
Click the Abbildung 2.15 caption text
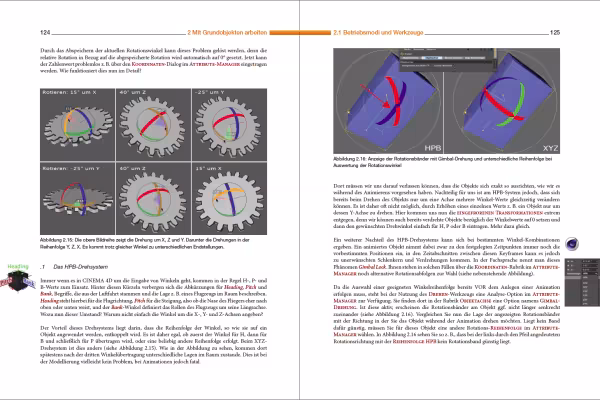pyautogui.click(x=145, y=243)
